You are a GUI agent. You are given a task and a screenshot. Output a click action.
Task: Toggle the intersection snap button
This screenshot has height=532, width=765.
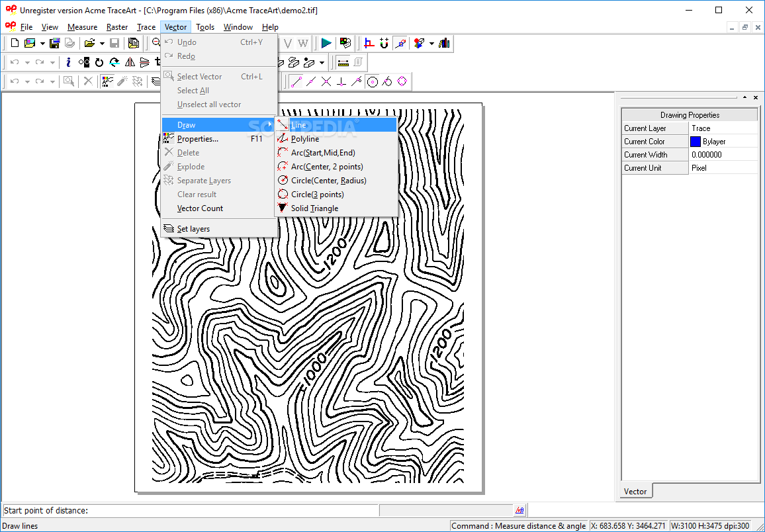pyautogui.click(x=326, y=81)
